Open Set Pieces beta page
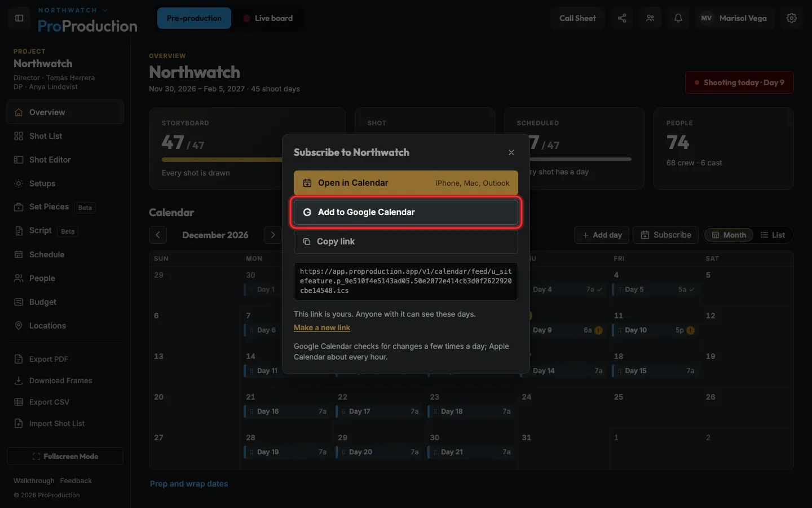Screen dimensions: 812x508 point(65,207)
